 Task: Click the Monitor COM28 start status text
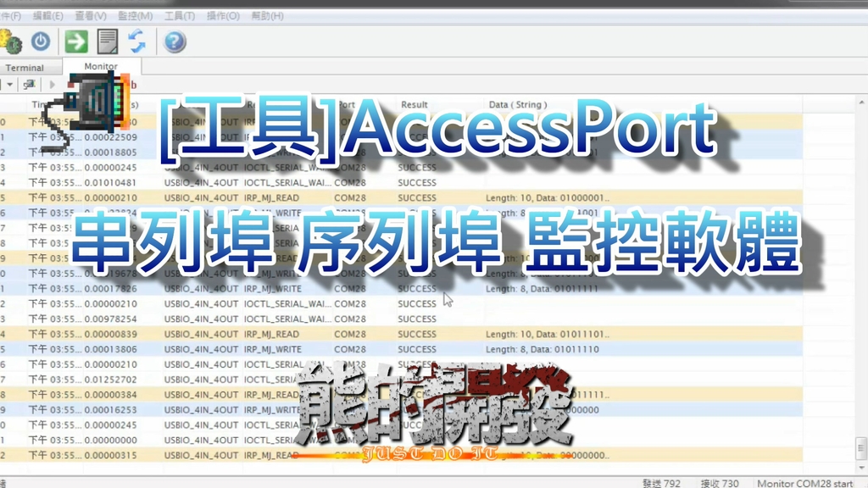(805, 483)
